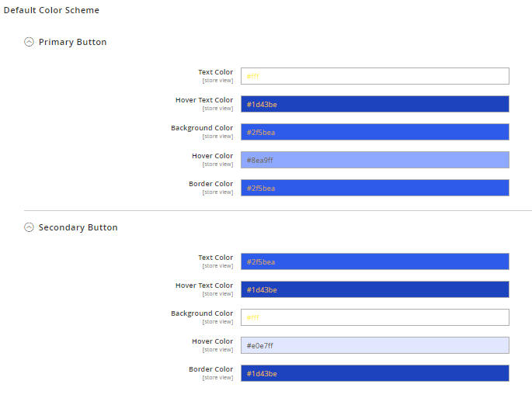Select Secondary Button Hover Text Color field
This screenshot has height=398, width=532.
[374, 289]
